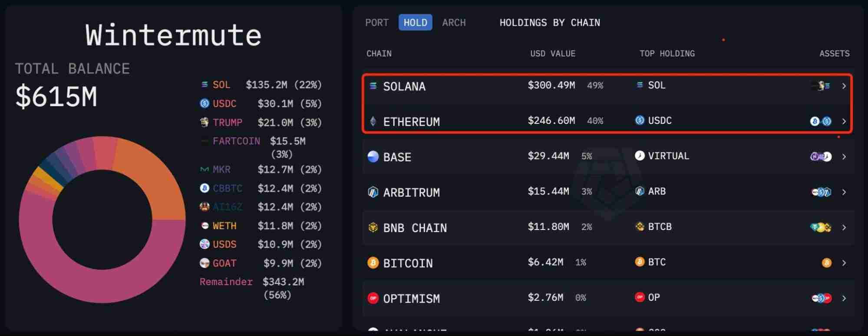
Task: Click the Base chain logo icon
Action: click(x=373, y=156)
